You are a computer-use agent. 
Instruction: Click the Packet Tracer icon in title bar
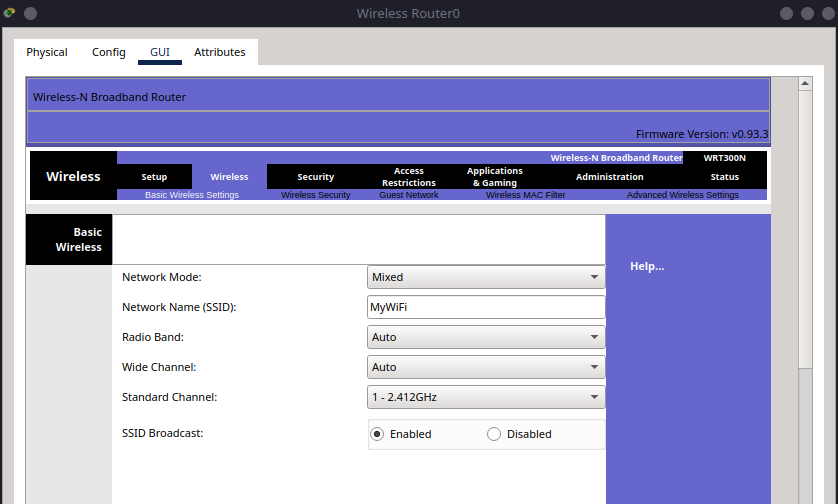pyautogui.click(x=9, y=13)
